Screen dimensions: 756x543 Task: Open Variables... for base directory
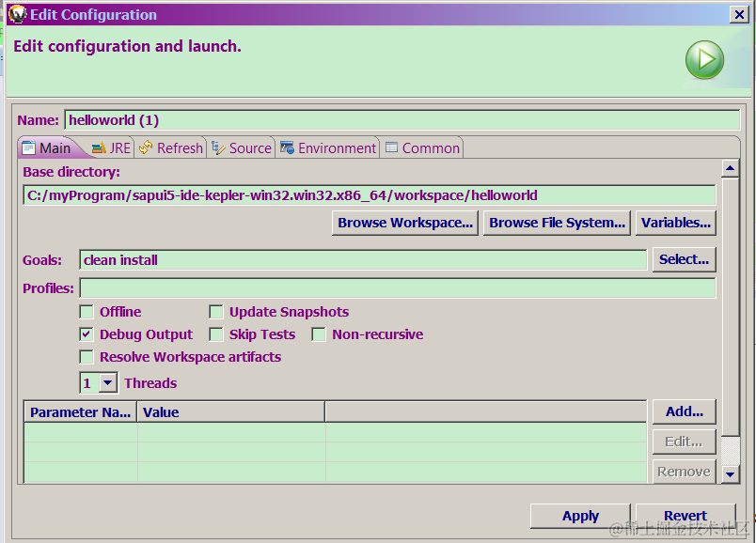point(675,223)
